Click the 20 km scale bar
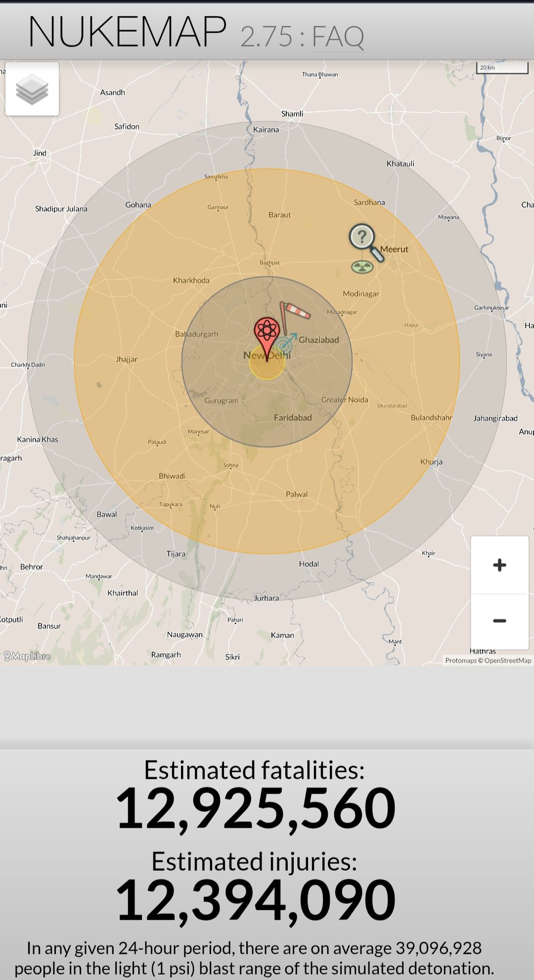 [502, 68]
